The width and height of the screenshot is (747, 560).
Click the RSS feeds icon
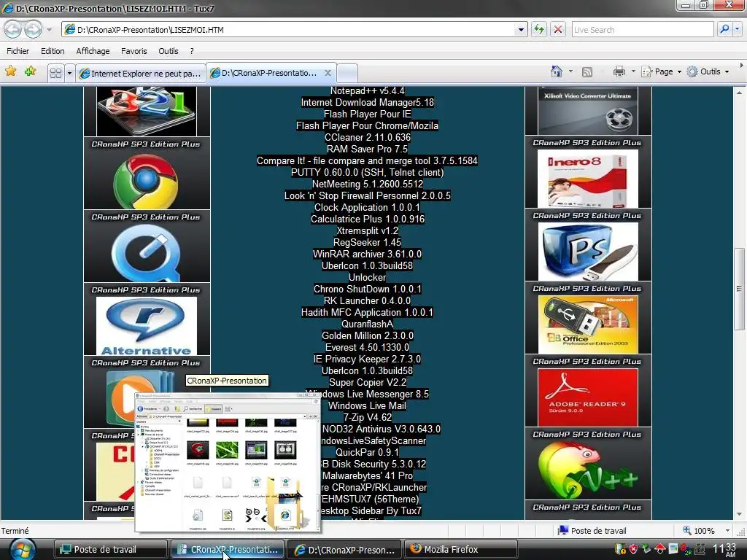pos(587,72)
